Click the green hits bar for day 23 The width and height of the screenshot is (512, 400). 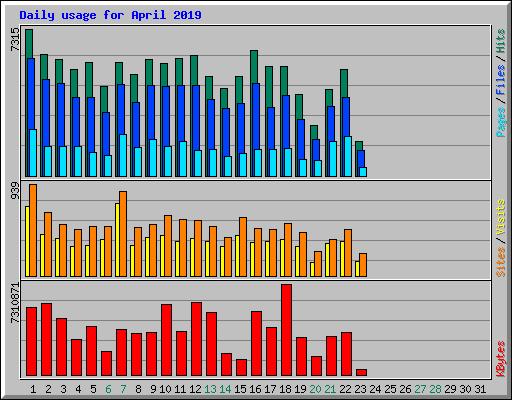click(359, 145)
